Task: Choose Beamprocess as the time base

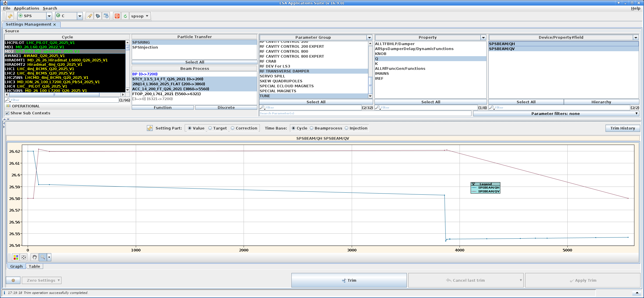Action: point(312,128)
